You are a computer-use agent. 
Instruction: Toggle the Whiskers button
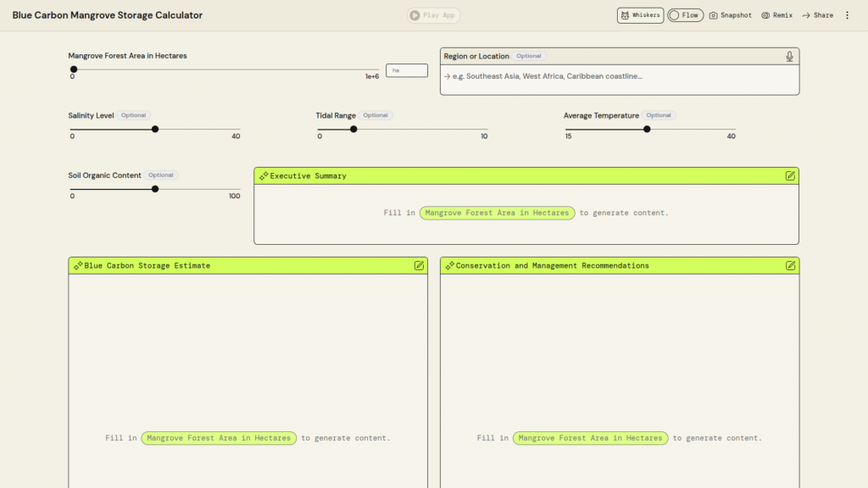click(640, 15)
